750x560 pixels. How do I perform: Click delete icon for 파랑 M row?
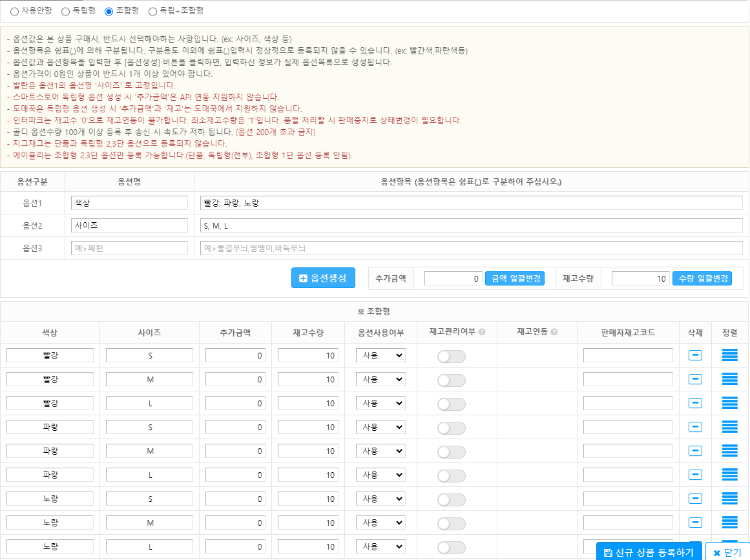695,451
